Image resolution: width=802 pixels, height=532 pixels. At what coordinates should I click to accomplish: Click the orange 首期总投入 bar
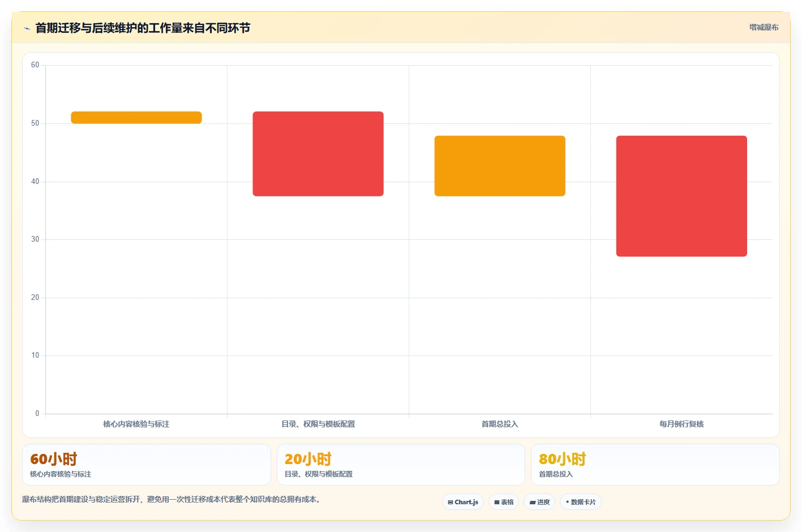coord(500,166)
